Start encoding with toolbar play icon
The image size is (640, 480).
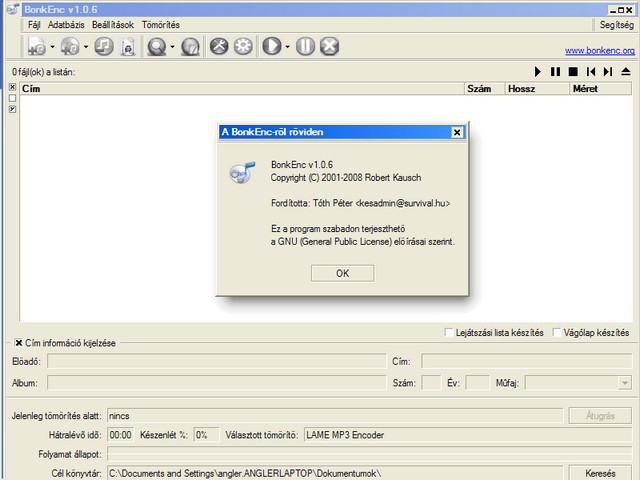[272, 46]
